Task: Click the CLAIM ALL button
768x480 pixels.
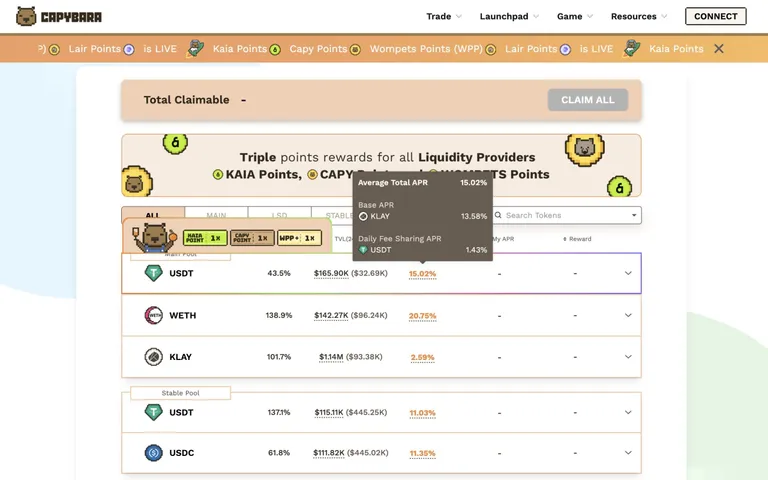Action: [x=588, y=100]
